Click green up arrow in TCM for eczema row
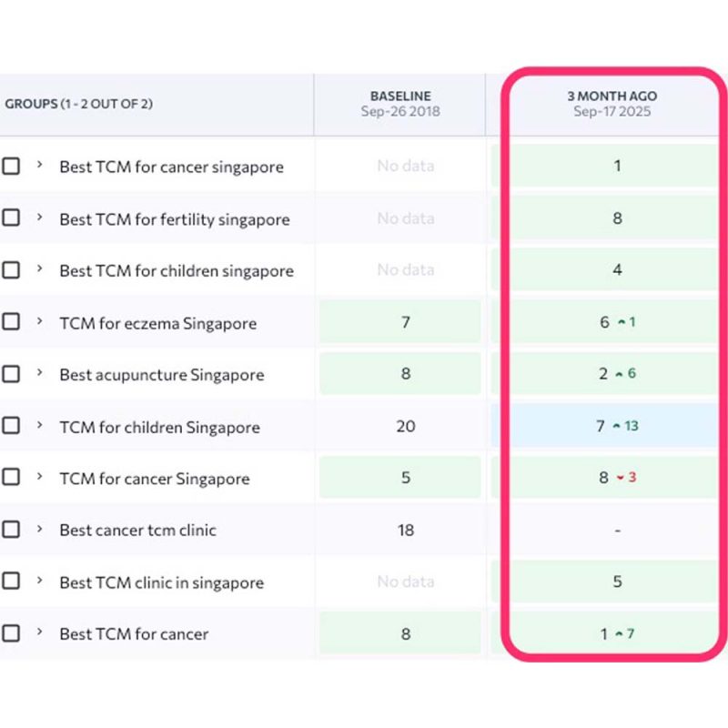The height and width of the screenshot is (728, 728). point(620,322)
